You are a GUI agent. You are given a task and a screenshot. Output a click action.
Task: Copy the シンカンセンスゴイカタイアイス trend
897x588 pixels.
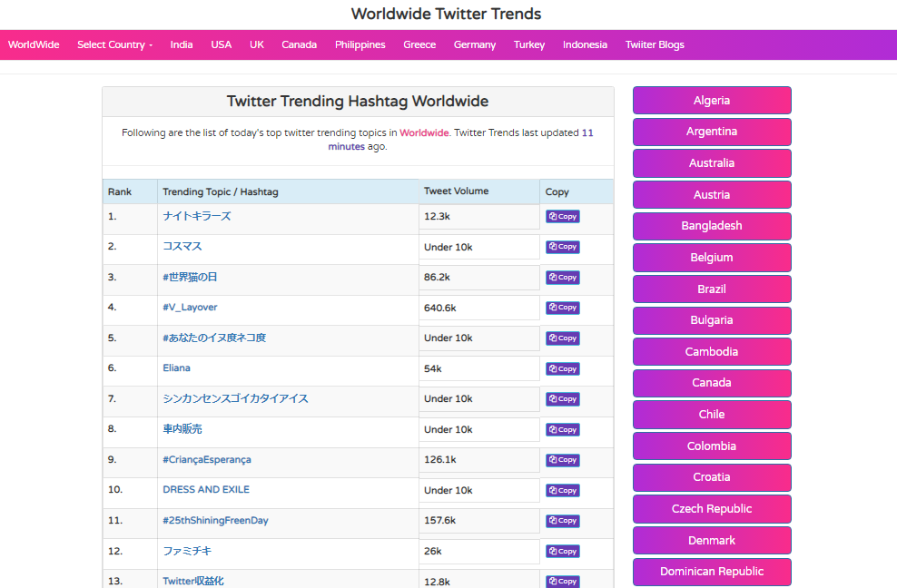(562, 398)
